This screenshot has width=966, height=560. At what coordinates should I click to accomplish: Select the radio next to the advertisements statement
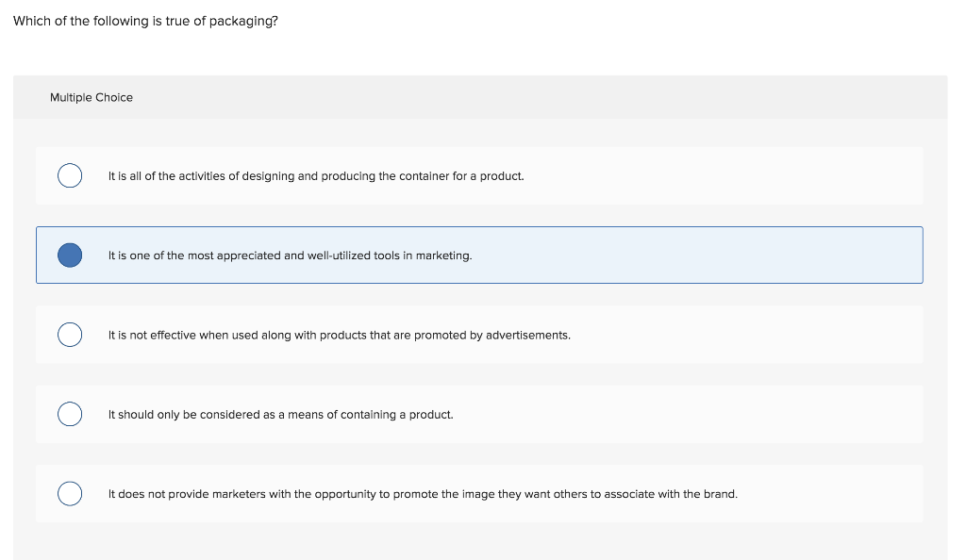pyautogui.click(x=69, y=334)
